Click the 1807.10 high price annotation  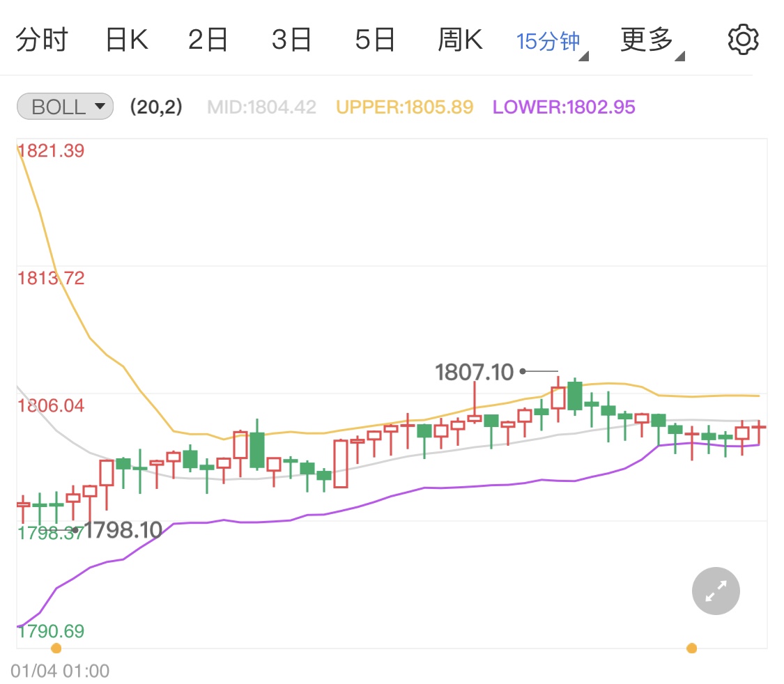pyautogui.click(x=474, y=372)
